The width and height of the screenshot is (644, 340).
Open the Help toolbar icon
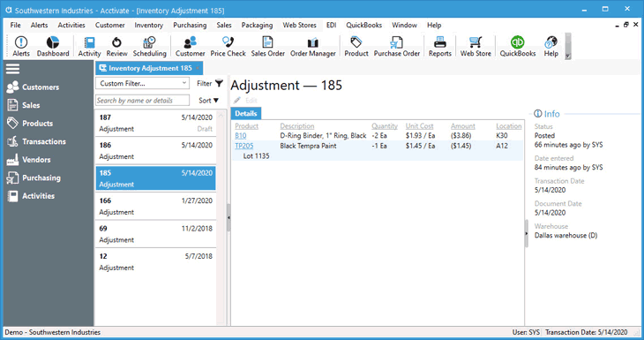[x=550, y=46]
